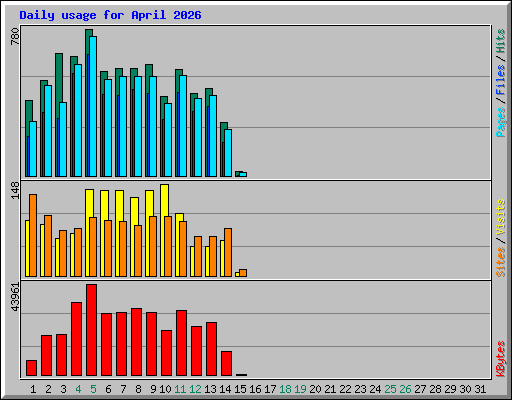Select day label 16 on the axis
The image size is (512, 400).
pyautogui.click(x=255, y=389)
